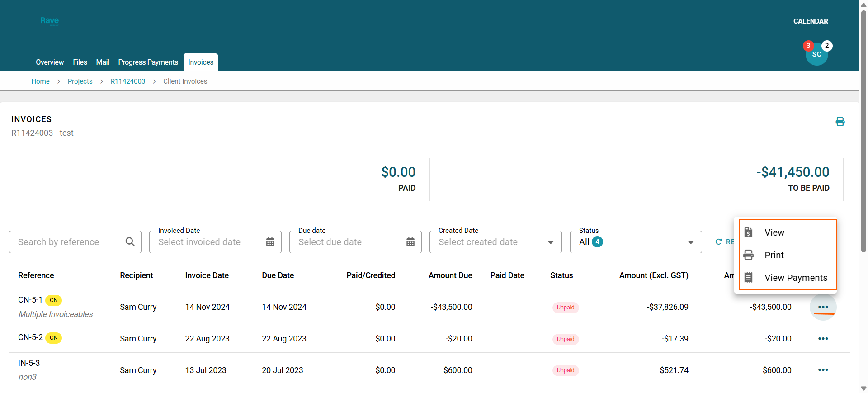Open the Due date calendar picker icon

(x=410, y=242)
